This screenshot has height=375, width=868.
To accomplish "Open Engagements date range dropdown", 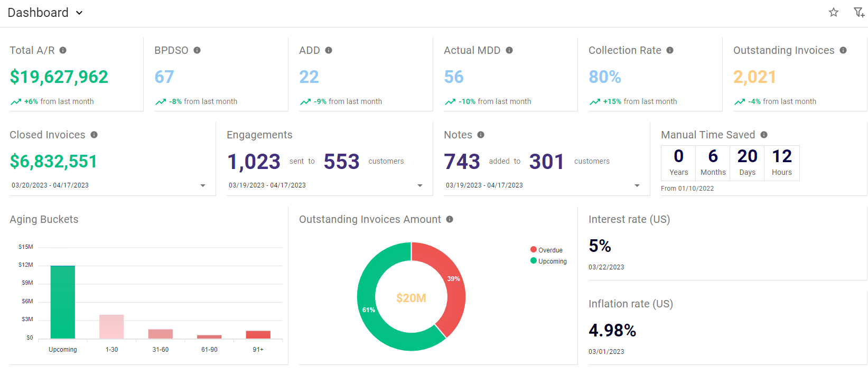I will click(x=420, y=185).
